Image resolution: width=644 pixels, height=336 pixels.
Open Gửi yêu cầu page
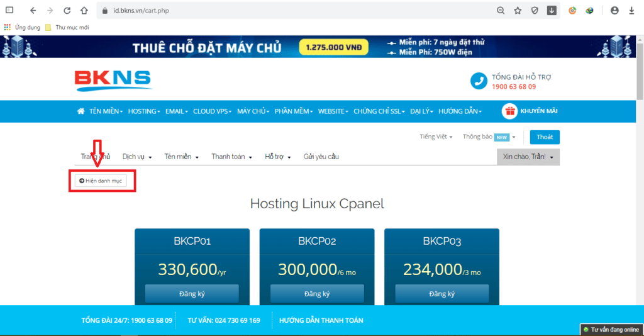point(321,157)
